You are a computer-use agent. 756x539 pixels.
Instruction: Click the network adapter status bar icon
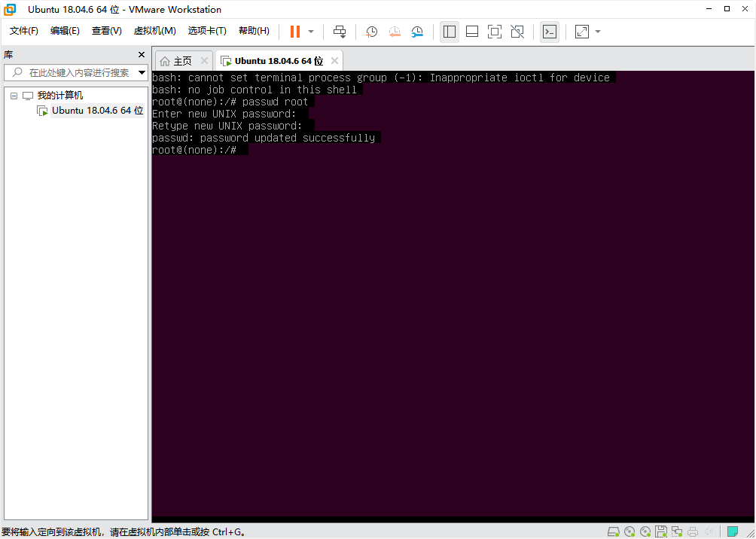point(677,531)
